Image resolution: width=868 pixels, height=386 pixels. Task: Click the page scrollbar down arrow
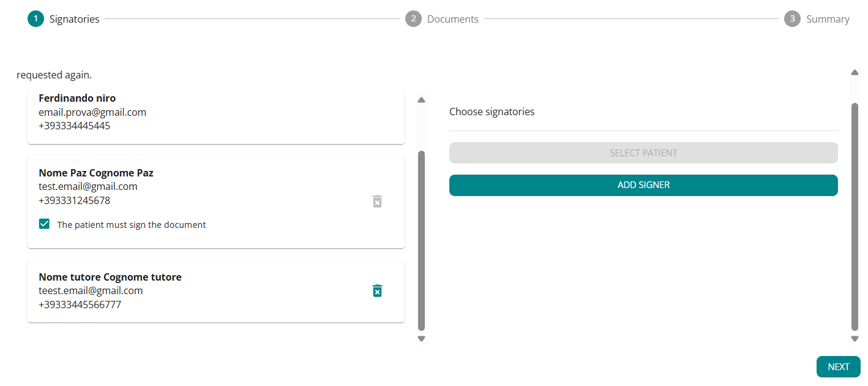click(855, 339)
